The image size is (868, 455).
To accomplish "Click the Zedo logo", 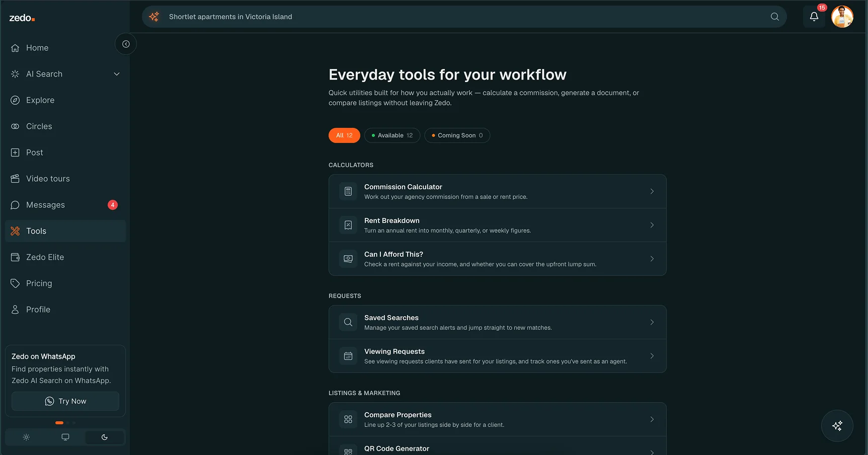I will pyautogui.click(x=22, y=18).
